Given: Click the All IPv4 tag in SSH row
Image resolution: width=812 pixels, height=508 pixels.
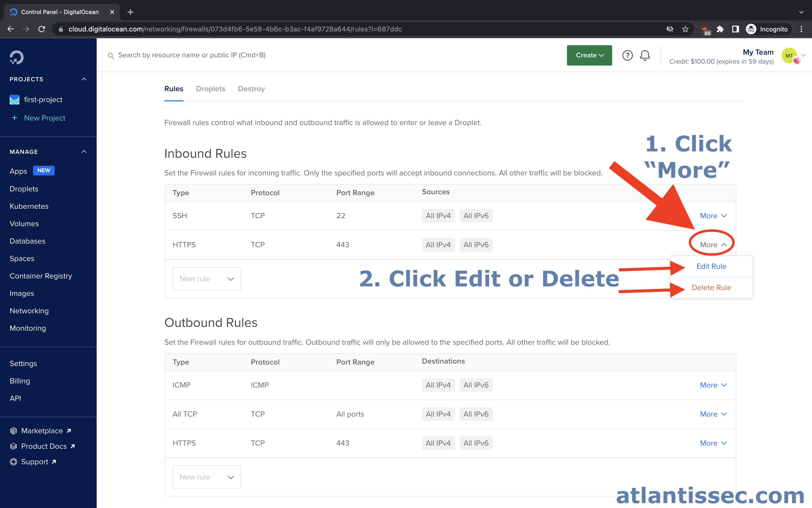Looking at the screenshot, I should (438, 216).
